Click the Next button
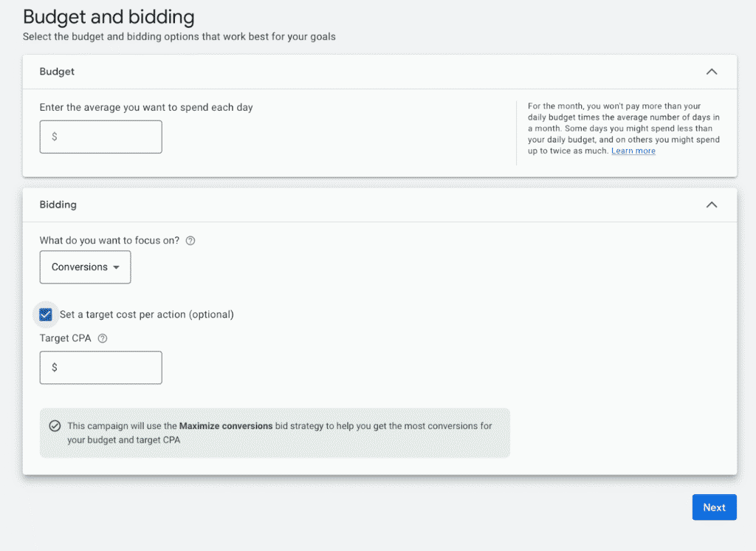This screenshot has height=551, width=756. click(x=714, y=507)
